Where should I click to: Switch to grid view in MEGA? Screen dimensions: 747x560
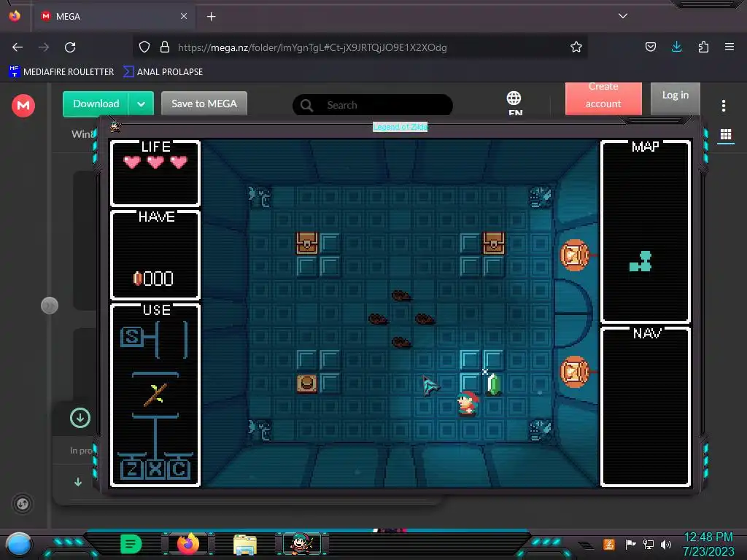726,135
